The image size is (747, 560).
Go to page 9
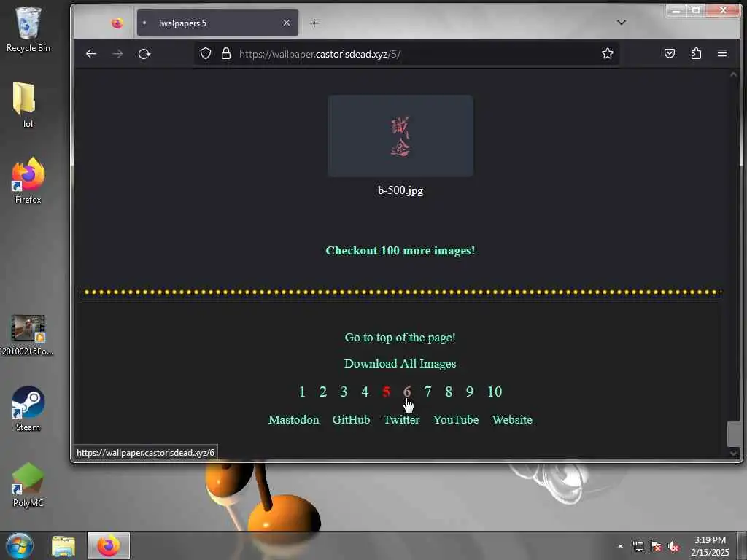[470, 392]
